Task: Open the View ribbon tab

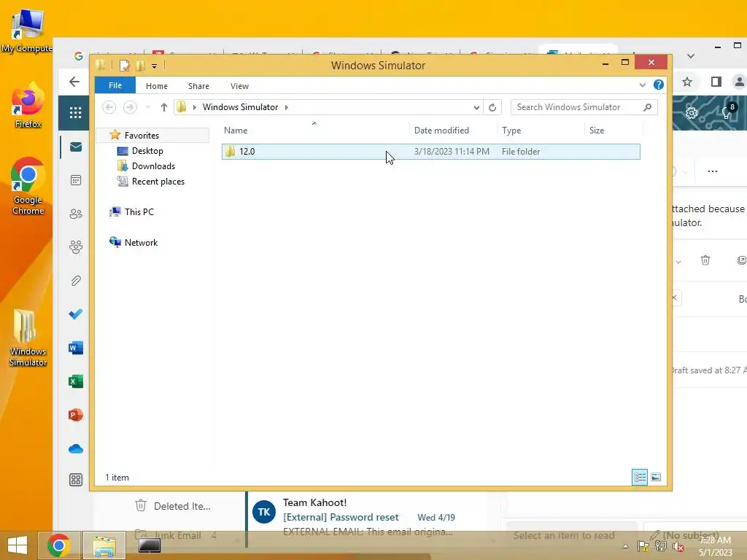Action: tap(239, 86)
